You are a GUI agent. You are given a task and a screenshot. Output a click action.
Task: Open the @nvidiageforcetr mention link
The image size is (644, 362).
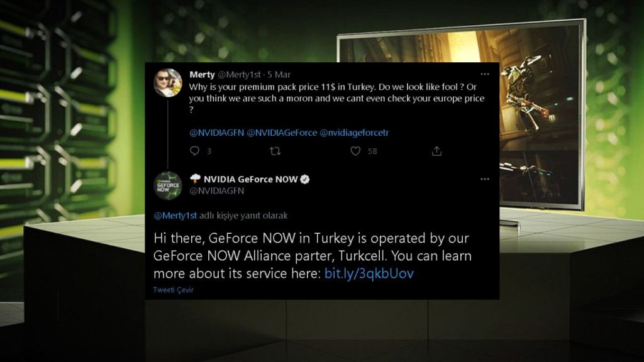(x=354, y=133)
